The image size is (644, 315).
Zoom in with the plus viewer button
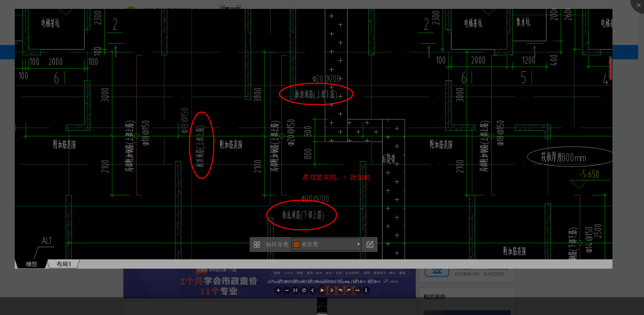coord(278,290)
